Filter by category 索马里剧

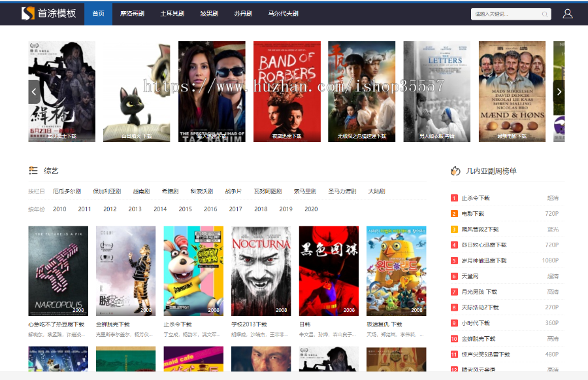(305, 191)
